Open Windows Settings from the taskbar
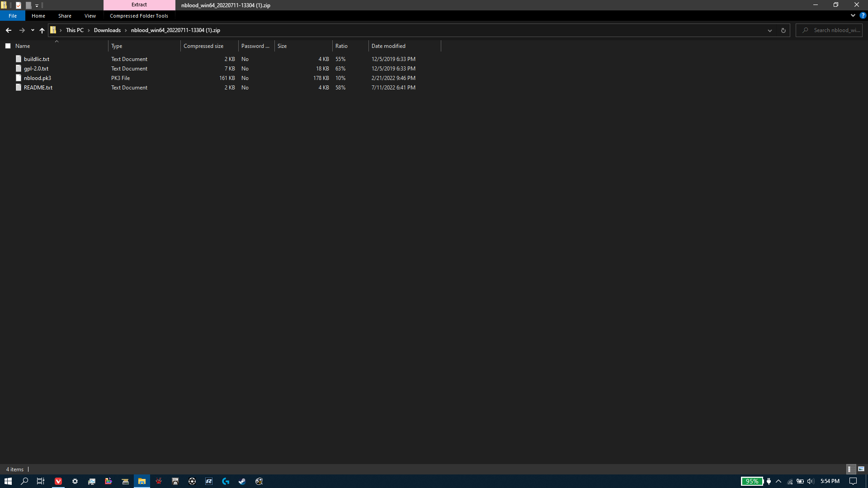 (x=75, y=481)
